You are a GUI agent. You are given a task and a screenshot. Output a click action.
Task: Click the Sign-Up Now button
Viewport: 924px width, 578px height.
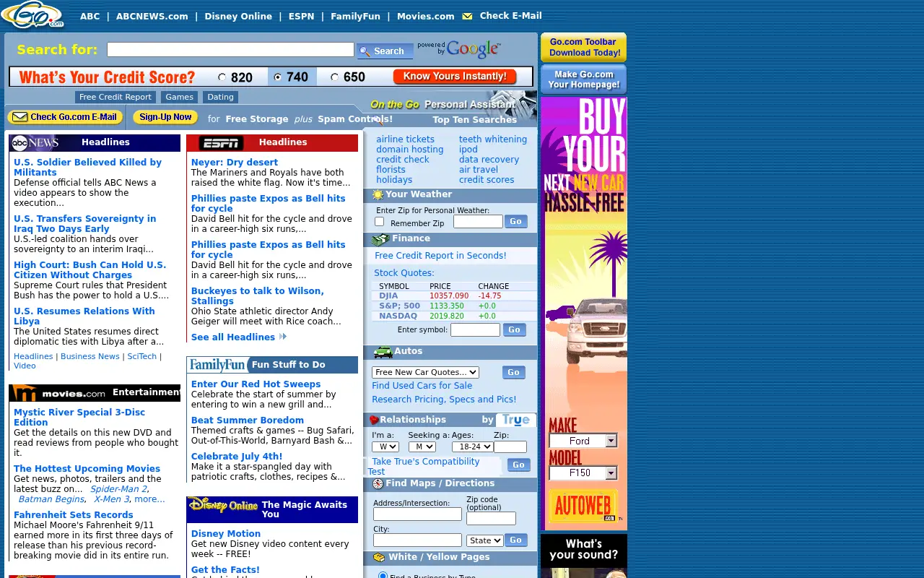pos(165,117)
